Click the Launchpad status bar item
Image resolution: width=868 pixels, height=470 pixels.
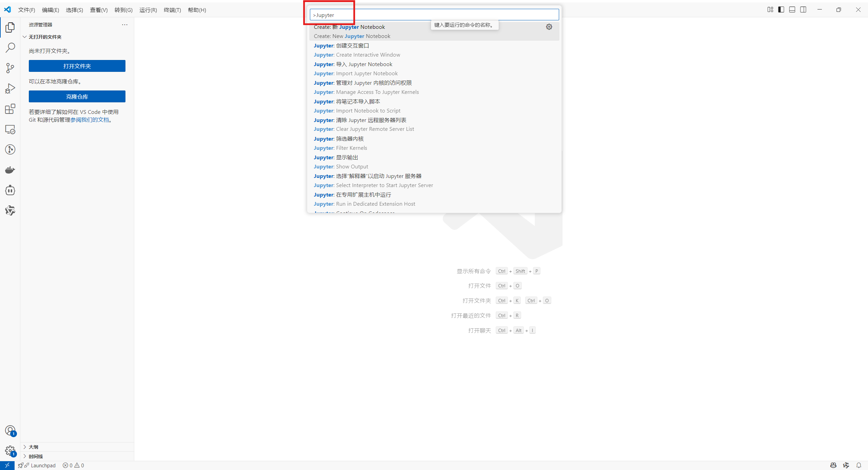(x=37, y=465)
